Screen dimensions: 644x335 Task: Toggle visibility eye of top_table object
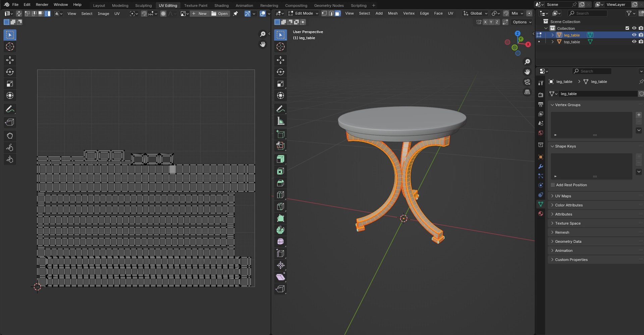tap(634, 42)
